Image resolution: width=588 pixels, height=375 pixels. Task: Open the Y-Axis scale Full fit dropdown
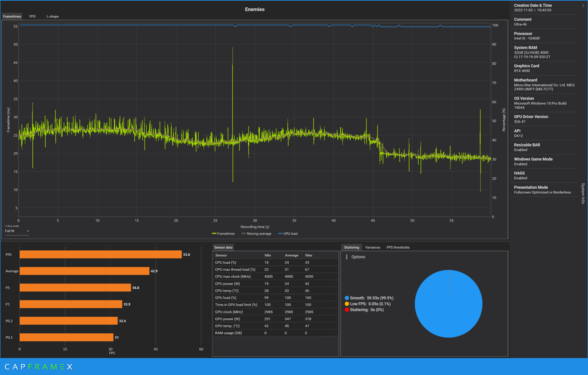click(17, 231)
